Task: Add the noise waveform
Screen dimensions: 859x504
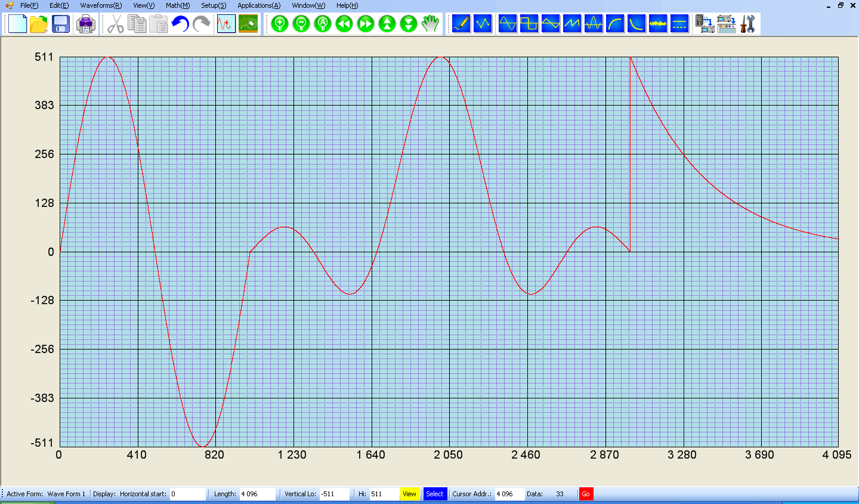Action: 658,24
